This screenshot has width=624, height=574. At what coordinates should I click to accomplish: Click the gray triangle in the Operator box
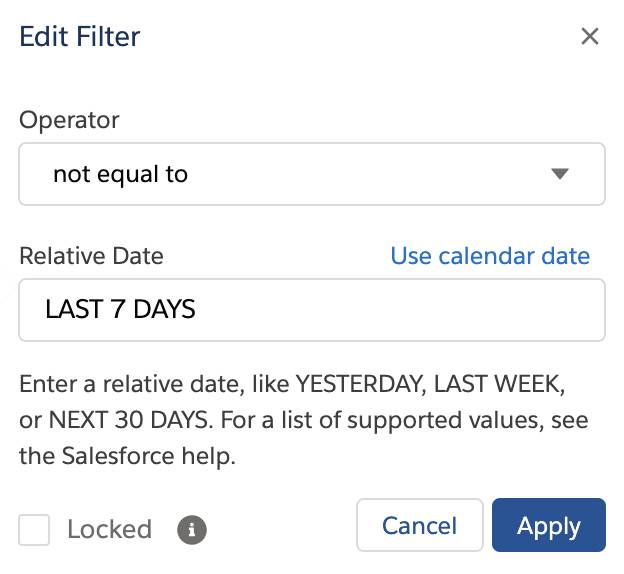[560, 174]
